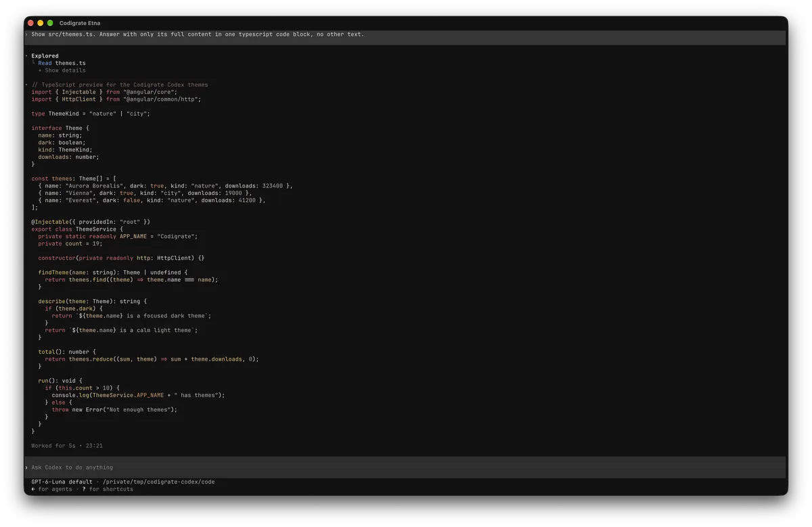Click the "total(): number {" line
Image resolution: width=812 pixels, height=527 pixels.
coord(67,352)
